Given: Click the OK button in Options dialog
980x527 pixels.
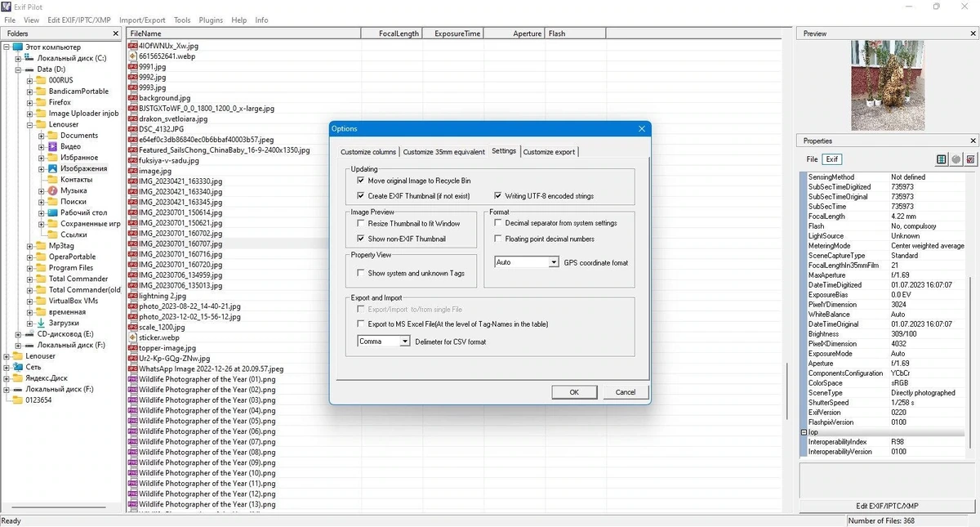Looking at the screenshot, I should [x=574, y=392].
